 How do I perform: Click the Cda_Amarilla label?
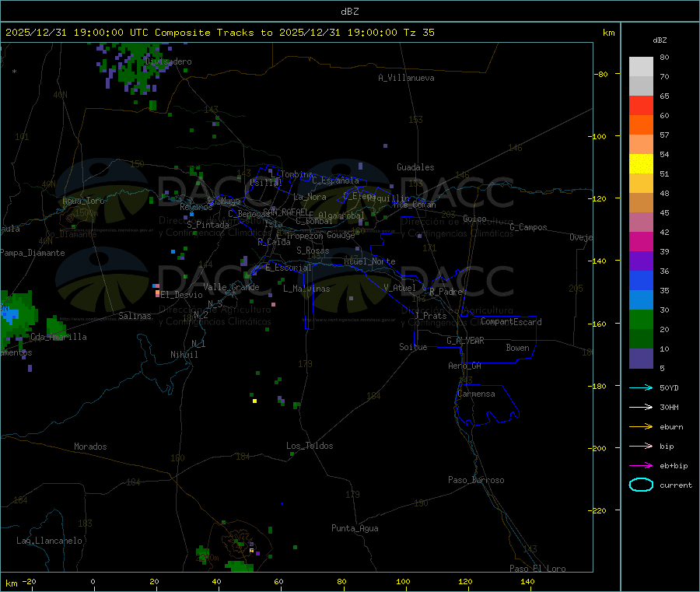tap(59, 337)
